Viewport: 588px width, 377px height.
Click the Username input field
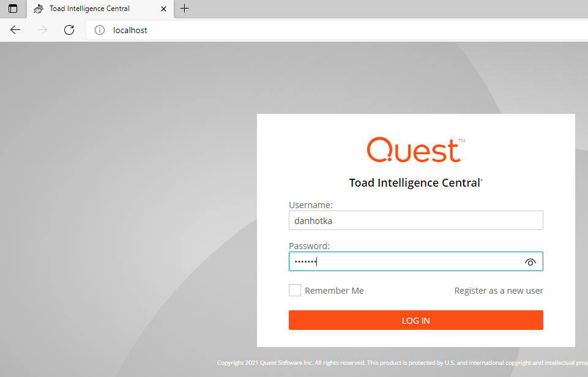tap(415, 220)
